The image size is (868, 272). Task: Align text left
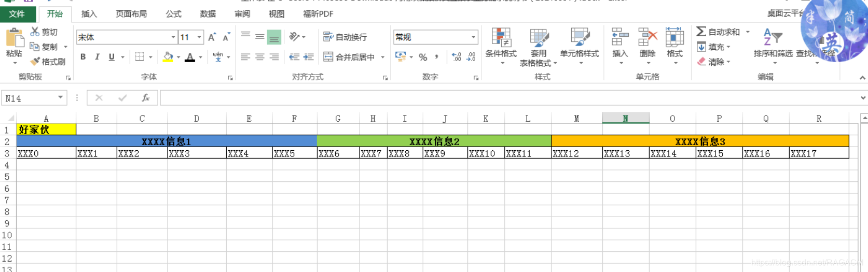245,57
